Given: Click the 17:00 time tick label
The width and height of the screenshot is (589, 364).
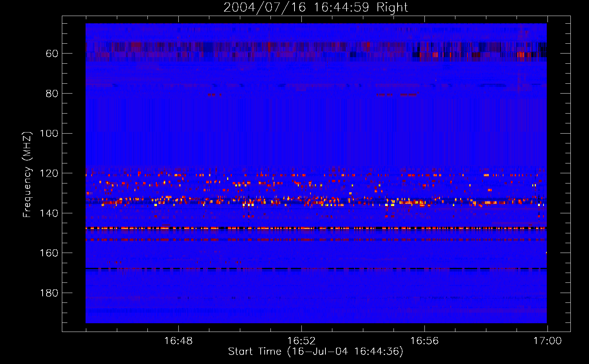Looking at the screenshot, I should coord(548,341).
